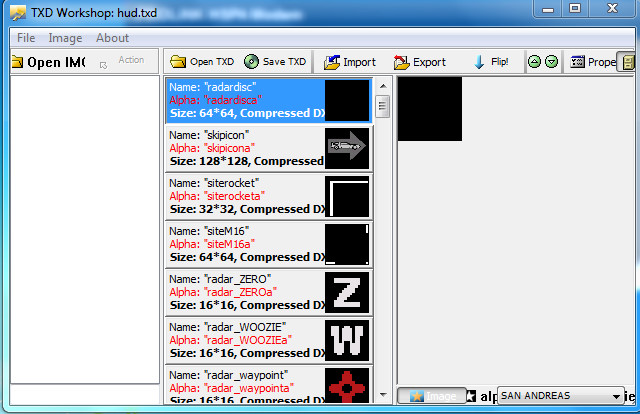
Task: Select the radar_WOOZIE texture entry
Action: click(x=269, y=340)
